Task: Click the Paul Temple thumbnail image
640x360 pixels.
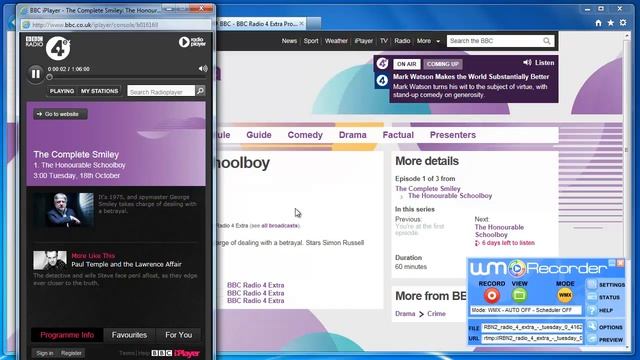Action: pos(50,260)
